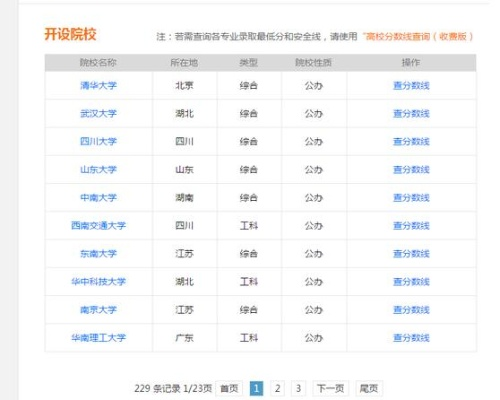Click 查分数线 for 华南理工大学

pyautogui.click(x=411, y=338)
